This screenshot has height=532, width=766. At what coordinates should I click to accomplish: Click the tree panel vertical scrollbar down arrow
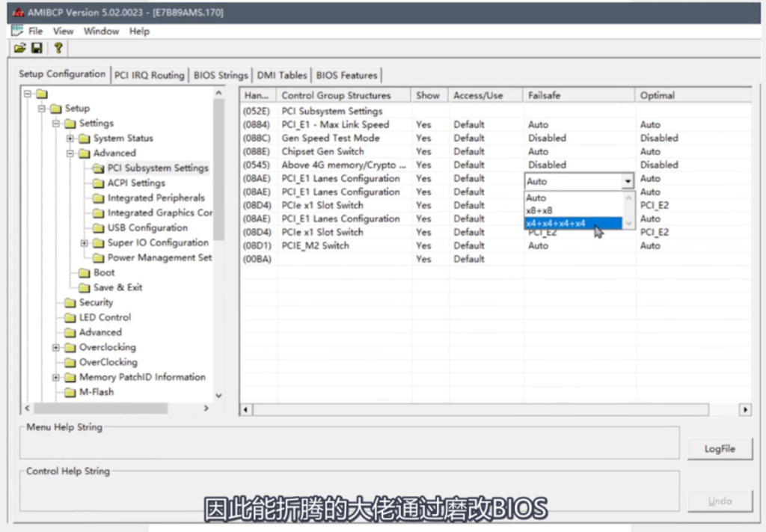coord(218,395)
